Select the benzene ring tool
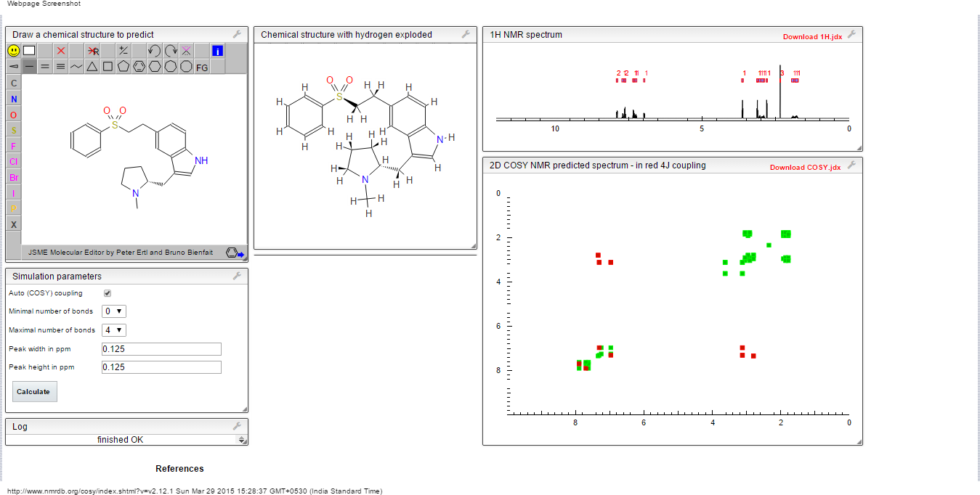Viewport: 980px width, 495px height. [139, 67]
